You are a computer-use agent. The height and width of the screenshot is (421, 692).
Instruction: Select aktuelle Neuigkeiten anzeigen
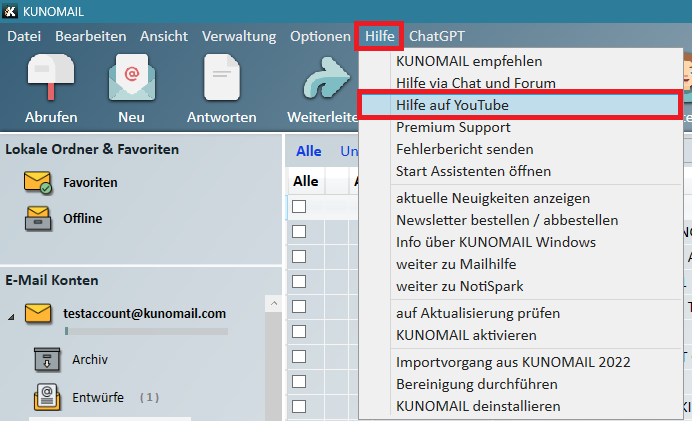(521, 199)
